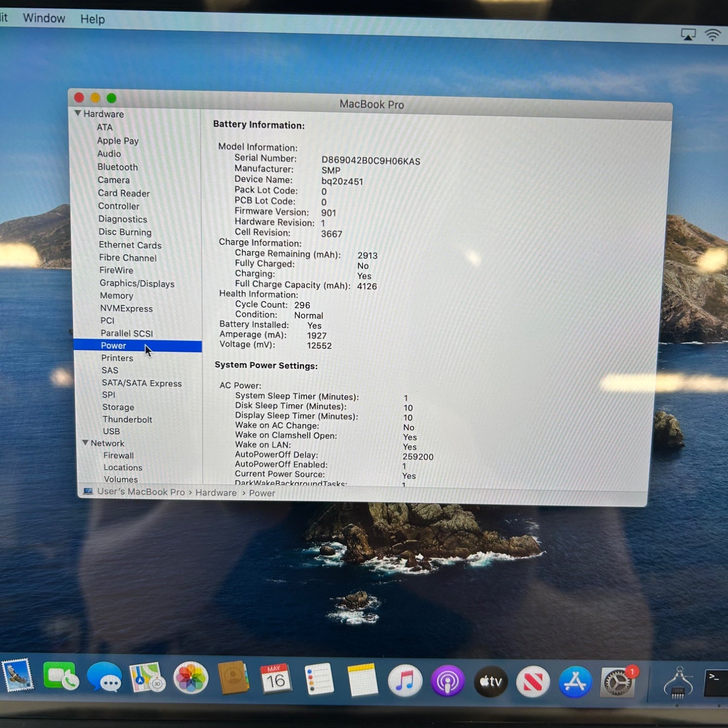Launch the Photos app in the Dock

pyautogui.click(x=191, y=678)
